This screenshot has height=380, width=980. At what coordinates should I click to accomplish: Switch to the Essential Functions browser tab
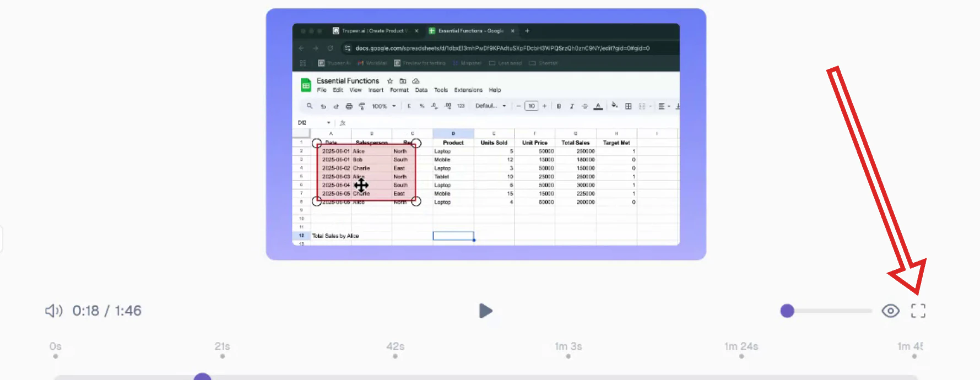click(x=471, y=31)
